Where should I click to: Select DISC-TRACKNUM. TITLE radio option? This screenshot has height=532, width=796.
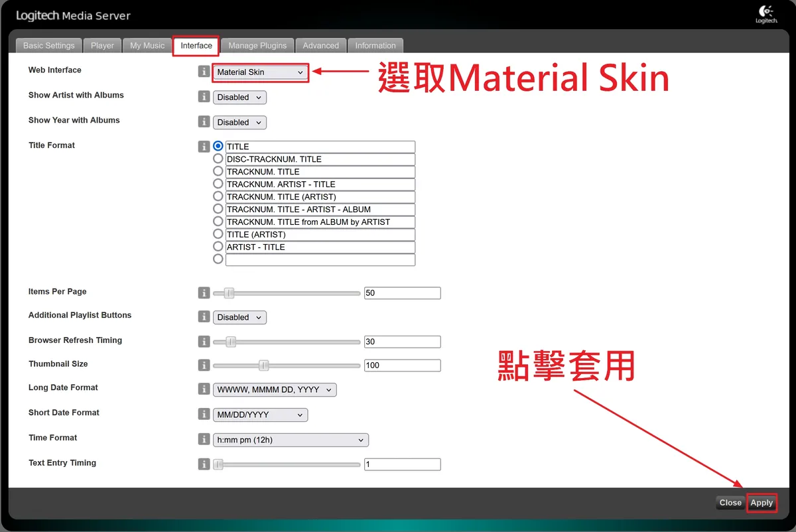(218, 159)
